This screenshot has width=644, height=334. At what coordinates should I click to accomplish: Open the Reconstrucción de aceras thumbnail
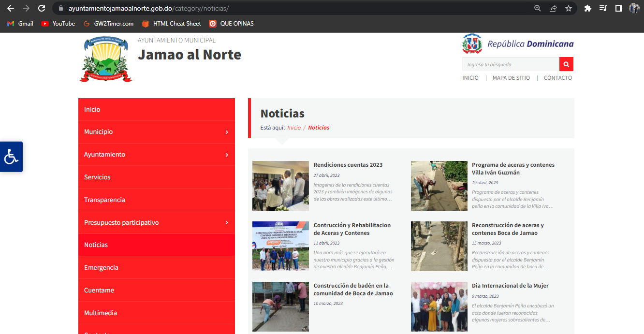point(439,246)
